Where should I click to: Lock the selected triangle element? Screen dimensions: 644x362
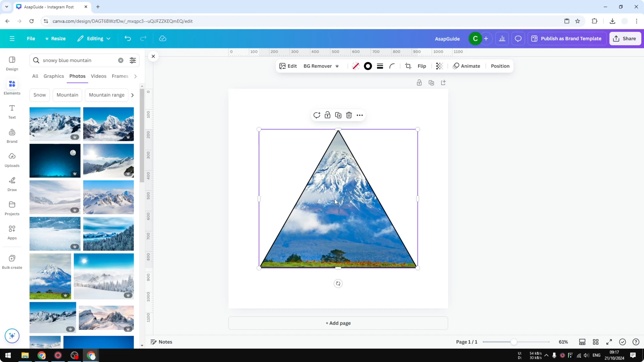[x=327, y=115]
